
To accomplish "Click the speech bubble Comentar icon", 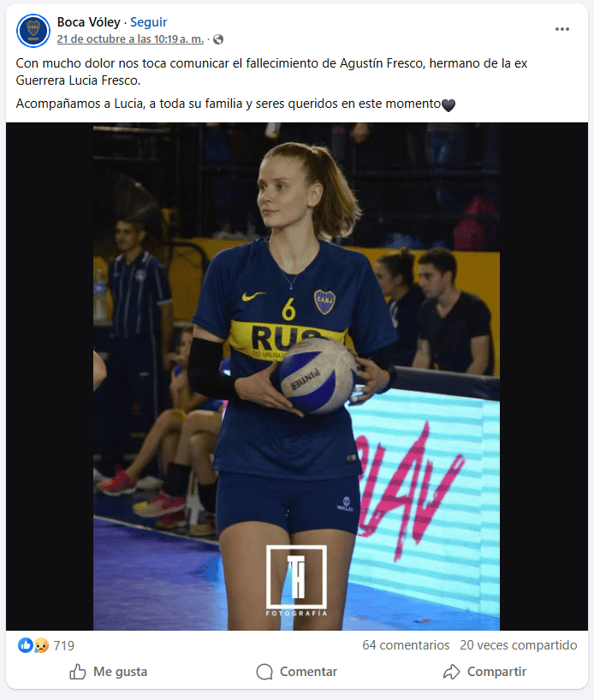I will click(264, 672).
